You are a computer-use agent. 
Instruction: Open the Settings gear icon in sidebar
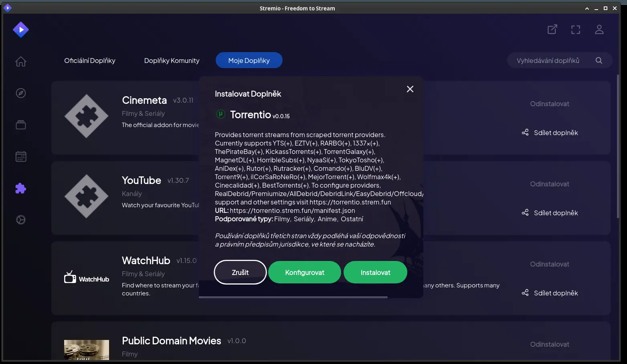(21, 220)
